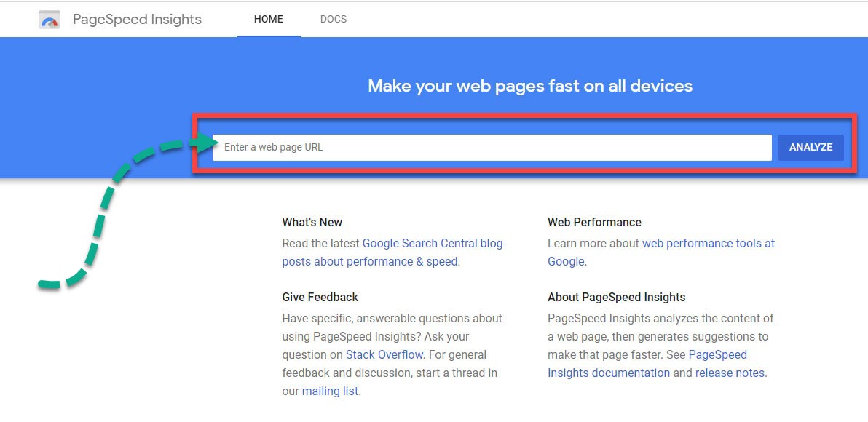This screenshot has height=422, width=868.
Task: Click the PageSpeed Insights title text
Action: click(137, 20)
